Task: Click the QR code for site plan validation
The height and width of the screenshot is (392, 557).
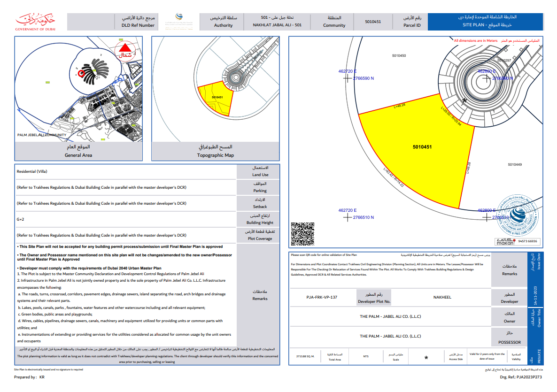Action: (x=302, y=233)
